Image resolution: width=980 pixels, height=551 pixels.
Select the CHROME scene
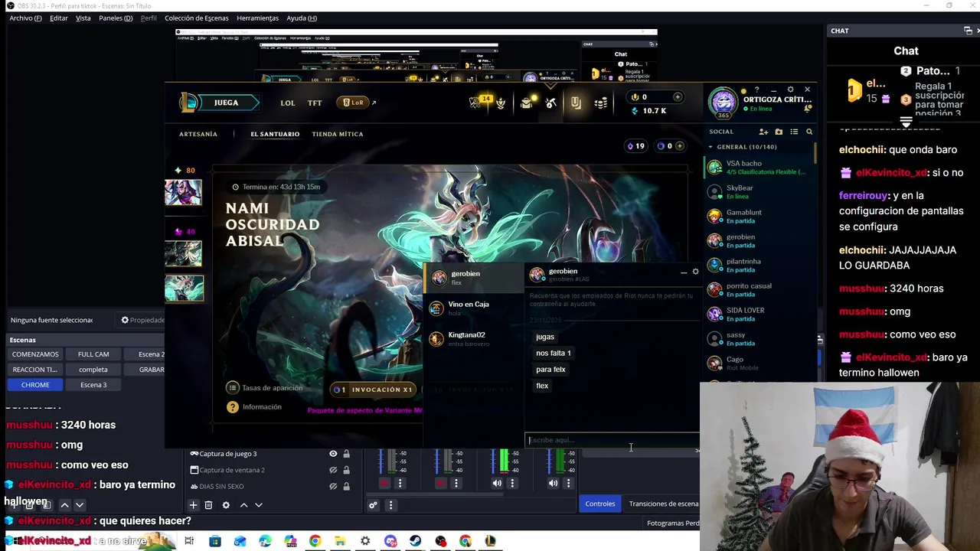35,385
